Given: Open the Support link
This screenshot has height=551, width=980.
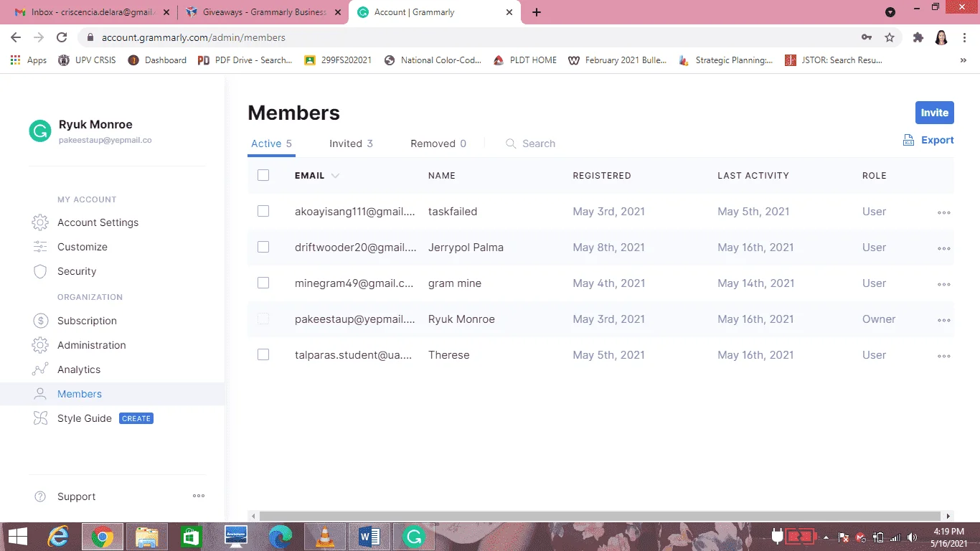Looking at the screenshot, I should 77,496.
